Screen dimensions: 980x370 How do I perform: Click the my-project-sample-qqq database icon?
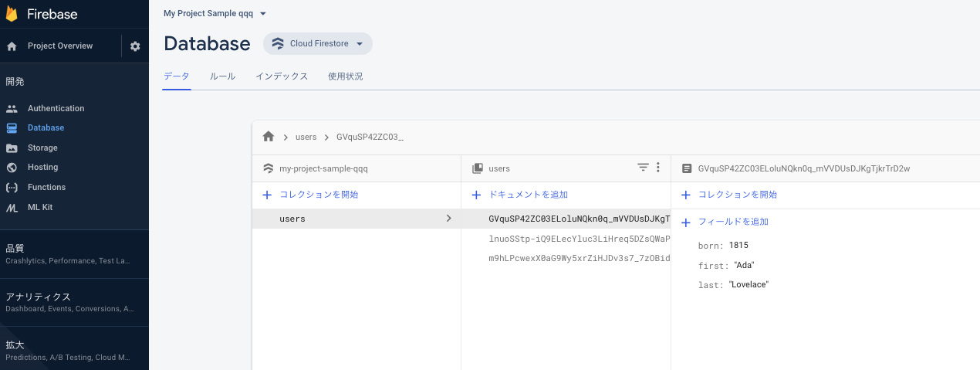[x=268, y=168]
